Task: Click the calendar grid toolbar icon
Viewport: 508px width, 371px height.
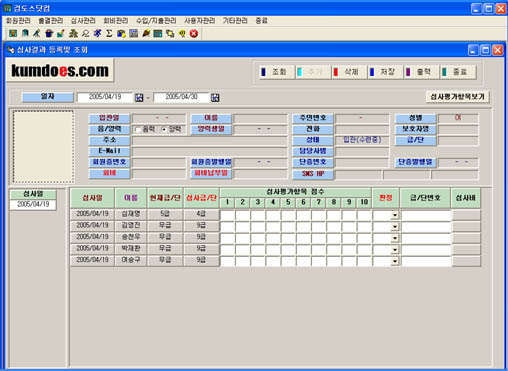Action: point(134,33)
